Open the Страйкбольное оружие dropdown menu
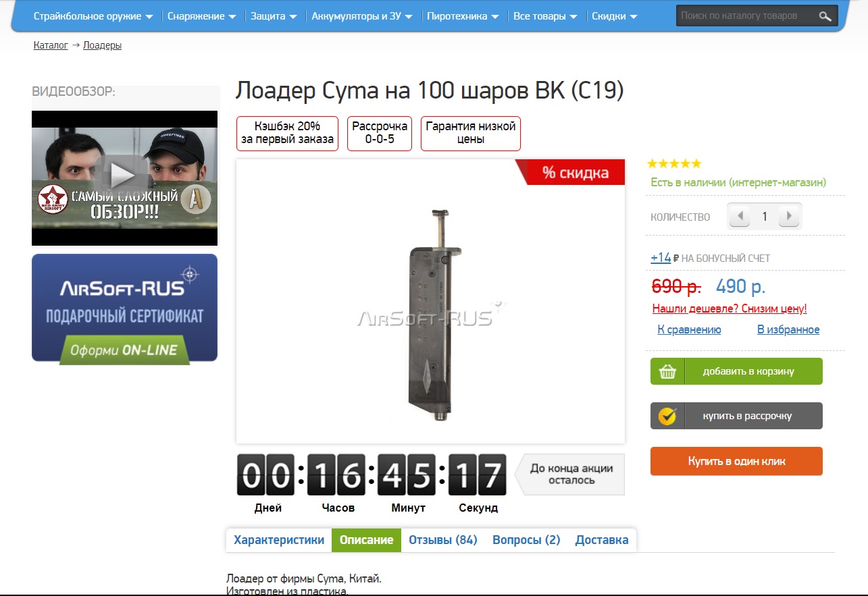The height and width of the screenshot is (596, 868). (x=93, y=16)
